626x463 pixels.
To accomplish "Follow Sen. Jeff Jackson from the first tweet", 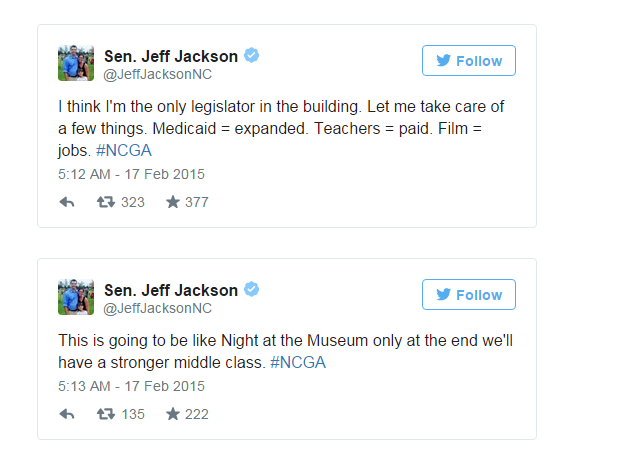I will pos(469,61).
